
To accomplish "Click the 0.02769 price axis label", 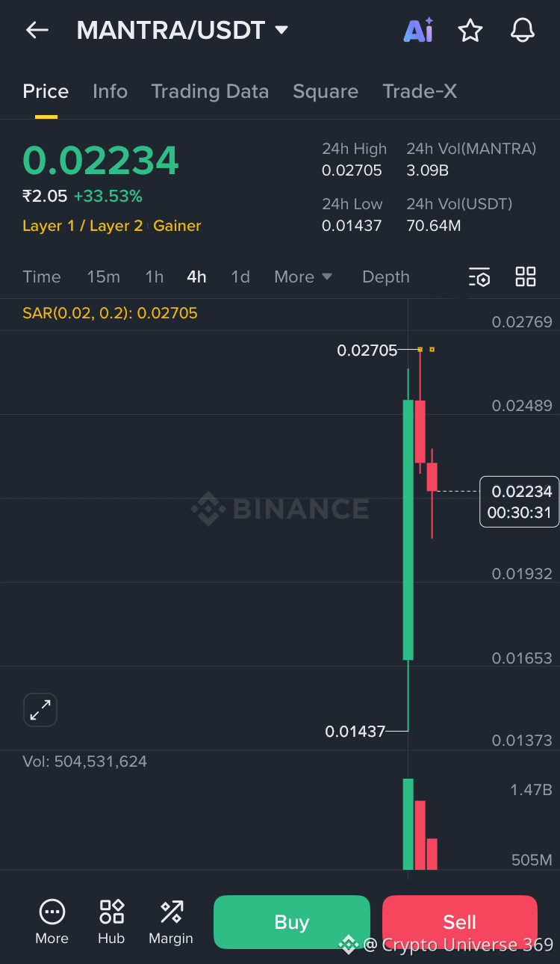I will coord(522,322).
